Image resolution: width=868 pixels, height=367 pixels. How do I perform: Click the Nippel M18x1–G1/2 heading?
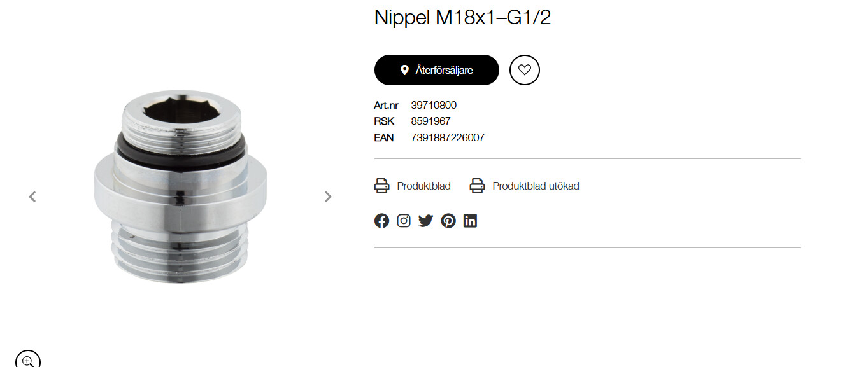[x=462, y=17]
